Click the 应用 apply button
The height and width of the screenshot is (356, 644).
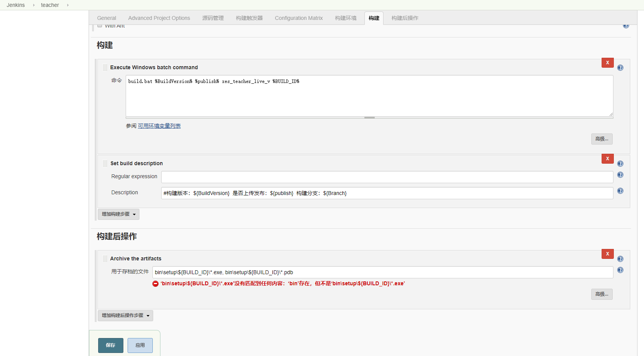click(140, 345)
